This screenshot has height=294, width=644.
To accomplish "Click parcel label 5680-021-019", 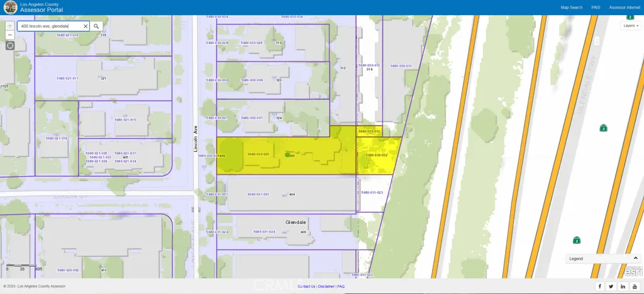I will pos(68,35).
